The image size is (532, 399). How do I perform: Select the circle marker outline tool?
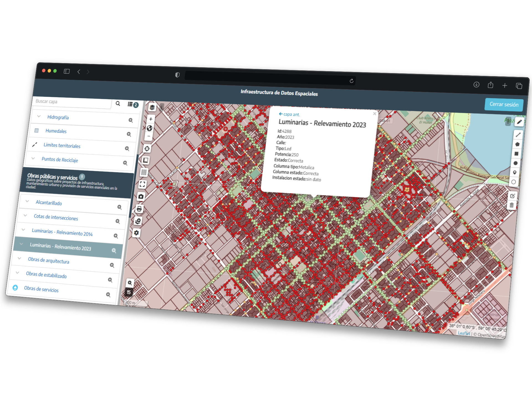pos(513,182)
